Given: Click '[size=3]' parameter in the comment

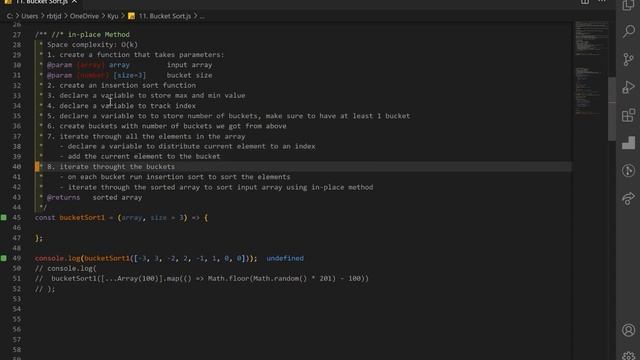Looking at the screenshot, I should click(x=129, y=76).
